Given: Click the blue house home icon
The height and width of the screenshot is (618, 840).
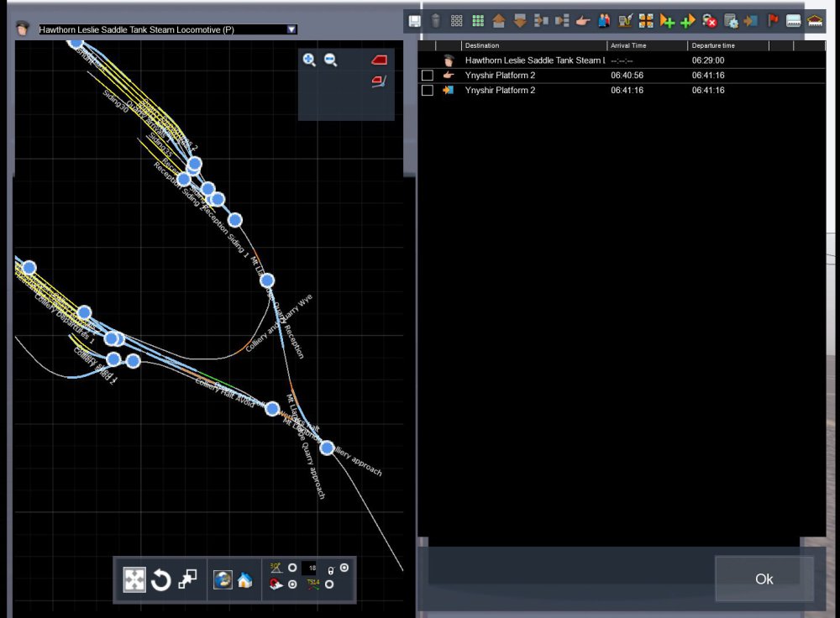Looking at the screenshot, I should point(244,579).
